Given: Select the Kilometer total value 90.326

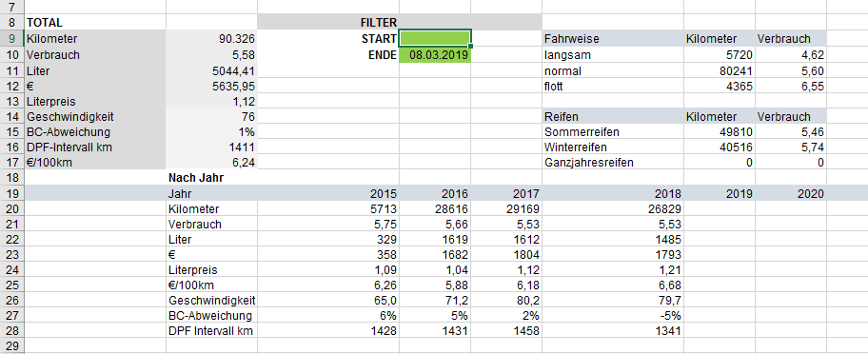Looking at the screenshot, I should (x=211, y=39).
